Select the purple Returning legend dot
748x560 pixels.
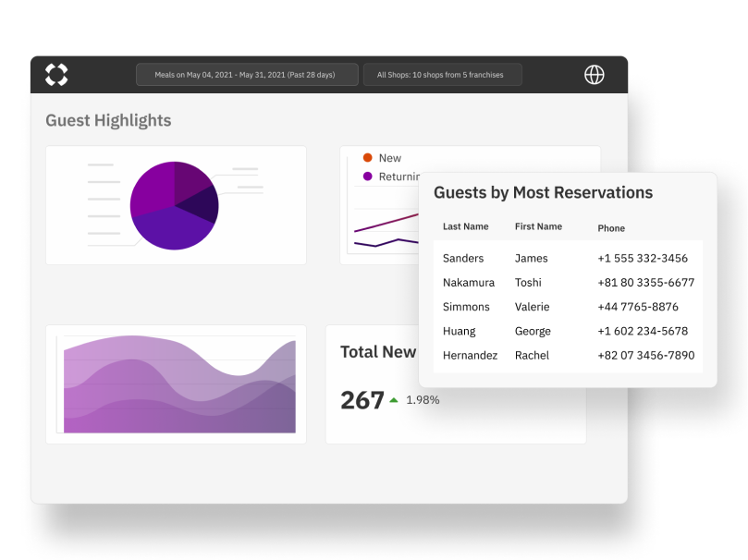pyautogui.click(x=366, y=176)
